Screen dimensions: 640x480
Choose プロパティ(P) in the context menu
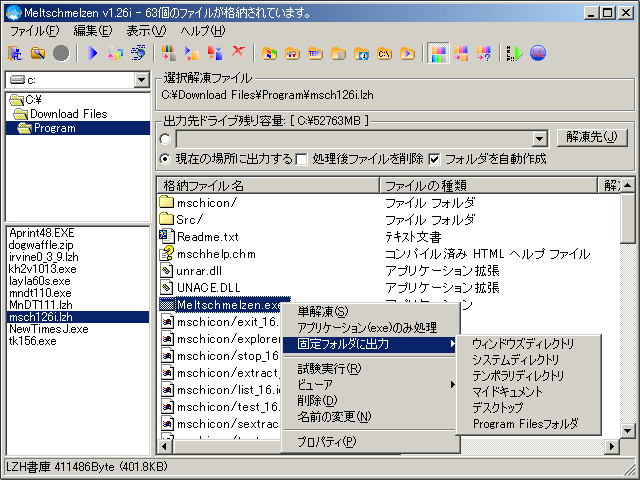point(371,442)
